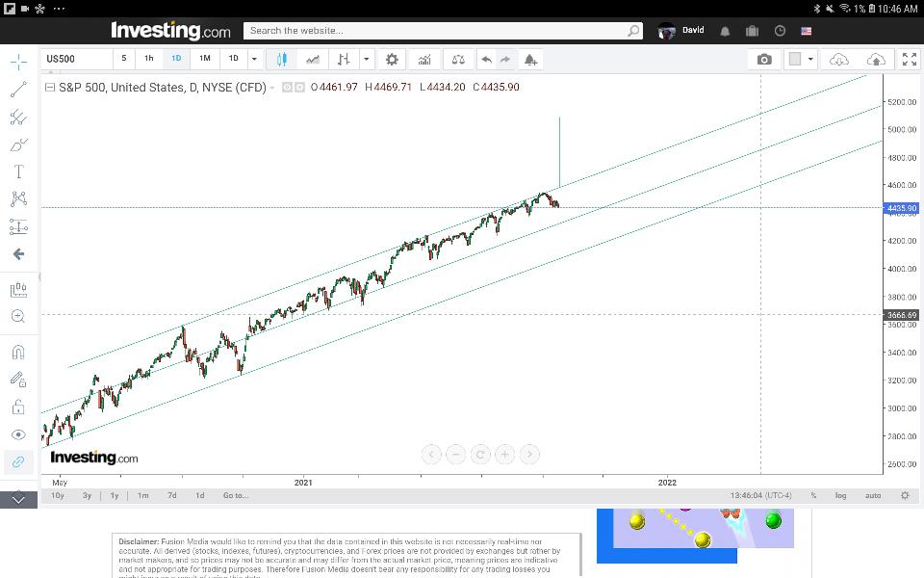Click the Investing.com logo
The height and width of the screenshot is (578, 924).
[x=170, y=31]
